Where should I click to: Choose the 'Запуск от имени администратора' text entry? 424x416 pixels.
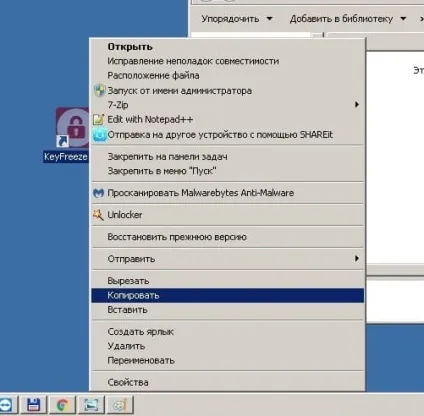[179, 91]
